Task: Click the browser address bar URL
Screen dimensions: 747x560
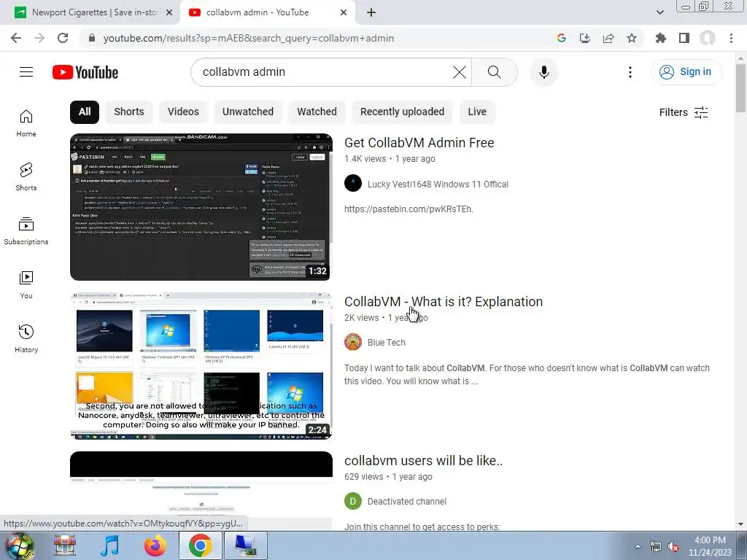Action: pyautogui.click(x=249, y=38)
